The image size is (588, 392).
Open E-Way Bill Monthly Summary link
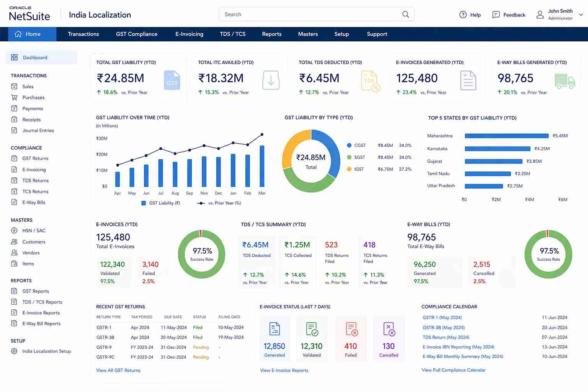point(463,356)
